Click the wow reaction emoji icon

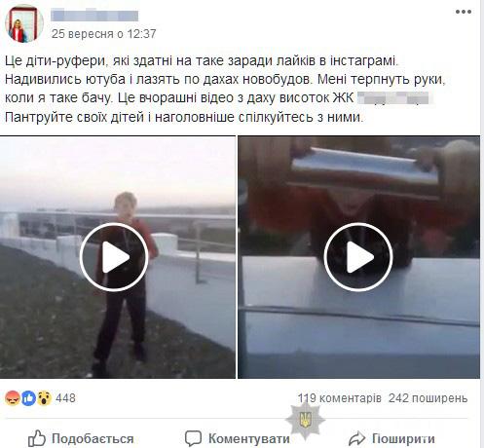(x=45, y=398)
